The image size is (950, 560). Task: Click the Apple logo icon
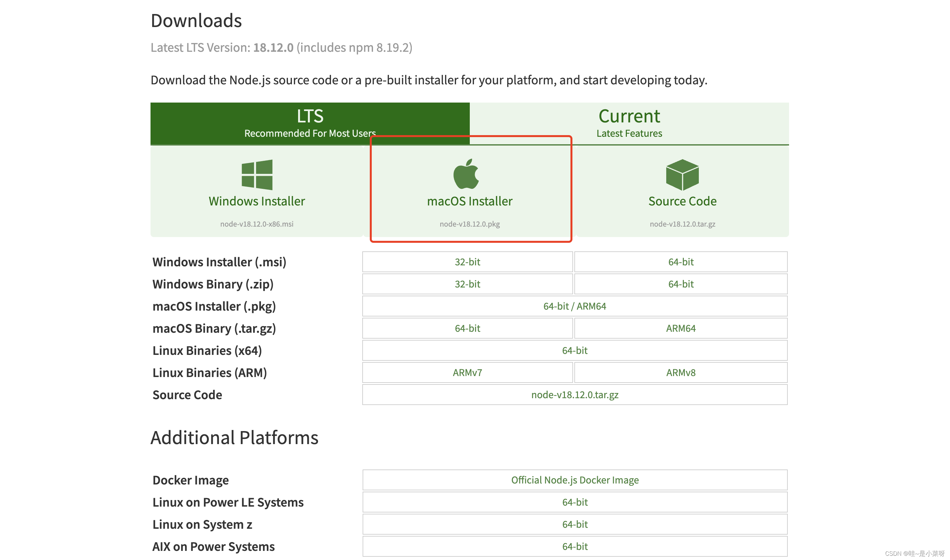466,174
